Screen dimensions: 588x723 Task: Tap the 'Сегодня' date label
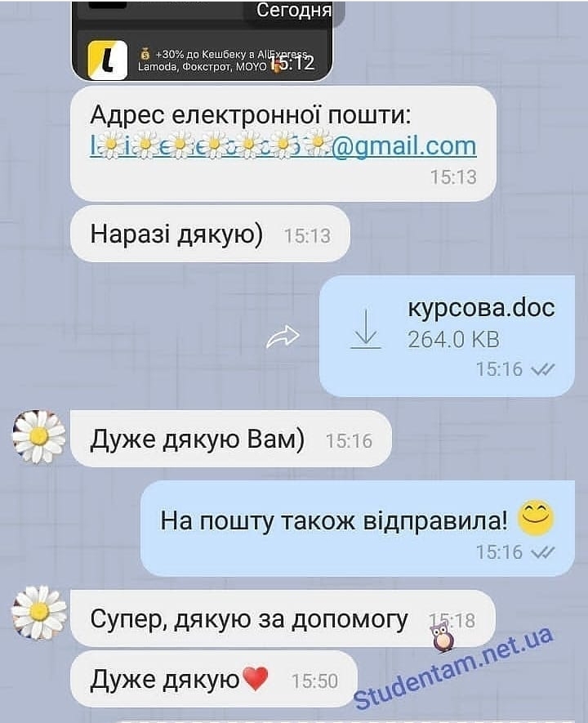tap(293, 10)
